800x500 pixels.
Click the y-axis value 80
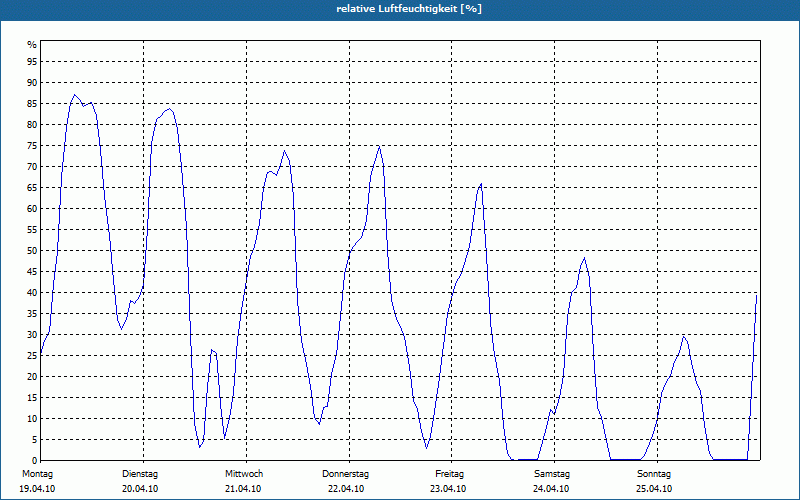[x=32, y=124]
